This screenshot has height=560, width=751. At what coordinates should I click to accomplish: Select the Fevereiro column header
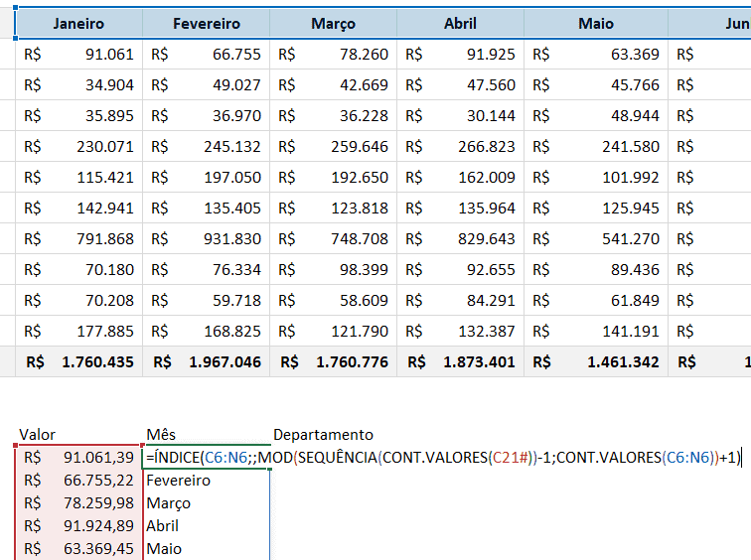tap(207, 24)
